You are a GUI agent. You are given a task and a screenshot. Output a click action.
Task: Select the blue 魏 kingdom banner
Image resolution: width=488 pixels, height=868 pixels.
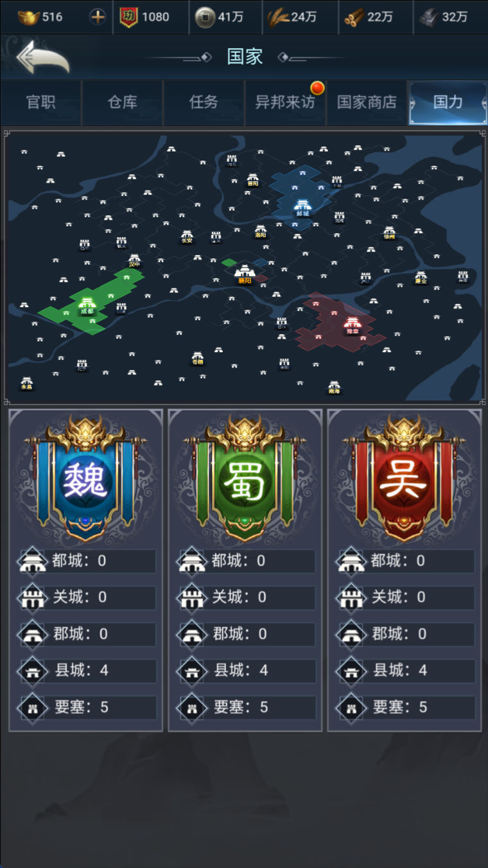tap(85, 479)
